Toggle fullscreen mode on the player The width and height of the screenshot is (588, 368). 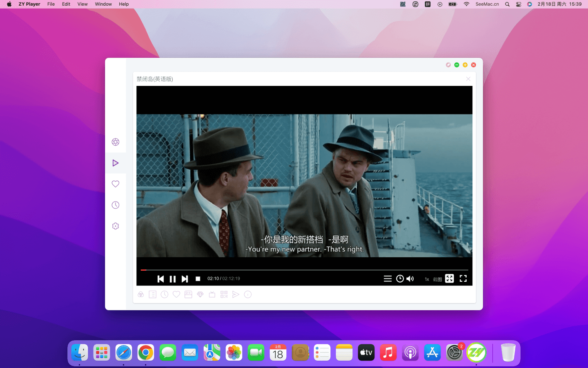(463, 278)
